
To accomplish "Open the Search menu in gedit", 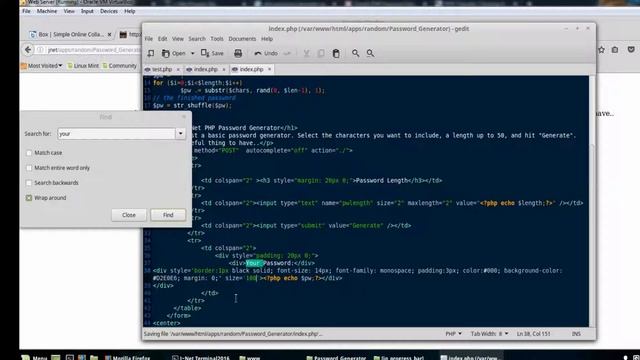I will tap(197, 39).
